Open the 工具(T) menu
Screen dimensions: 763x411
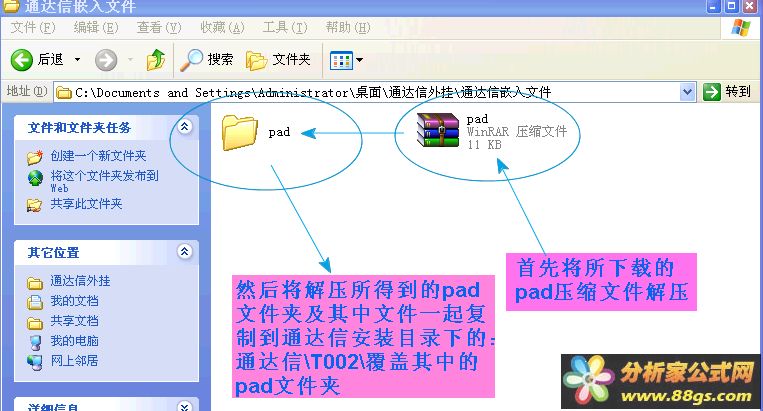point(285,27)
